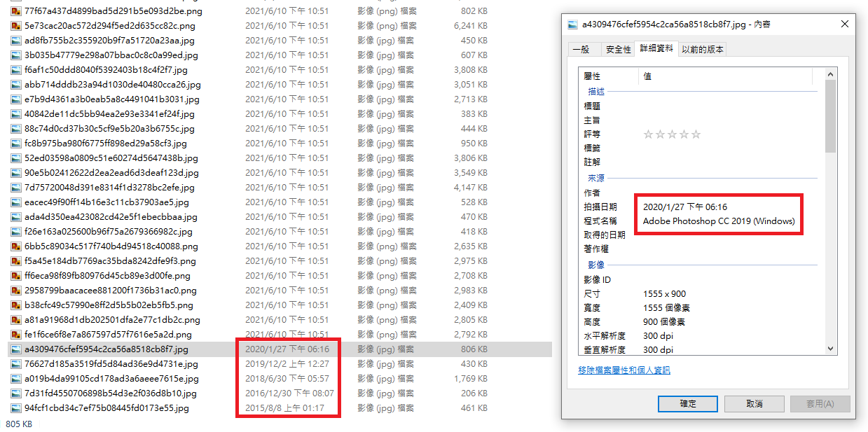Click the icon of f26e163a025600b96f75a2679366982c.jpg

pyautogui.click(x=16, y=232)
